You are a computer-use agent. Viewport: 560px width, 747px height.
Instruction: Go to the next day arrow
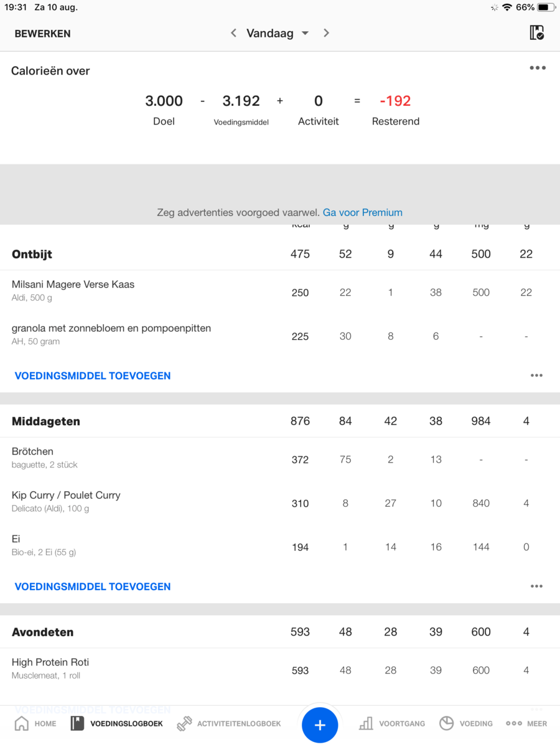pos(326,33)
